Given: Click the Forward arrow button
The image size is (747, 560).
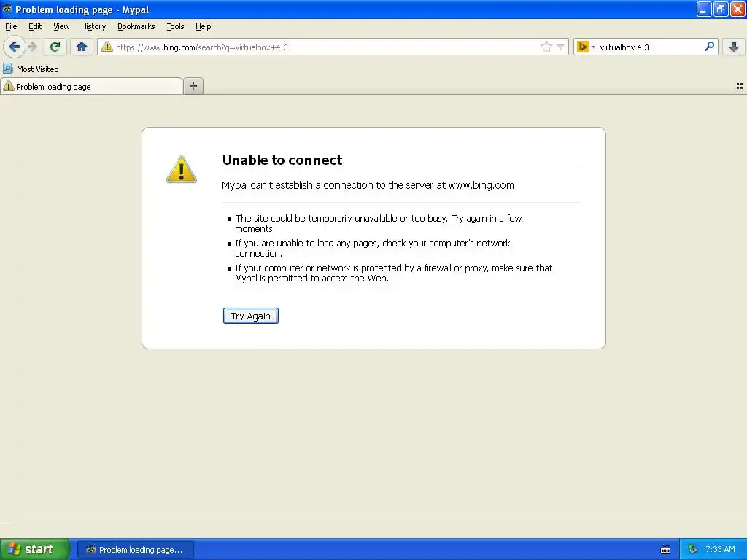Looking at the screenshot, I should pyautogui.click(x=33, y=47).
